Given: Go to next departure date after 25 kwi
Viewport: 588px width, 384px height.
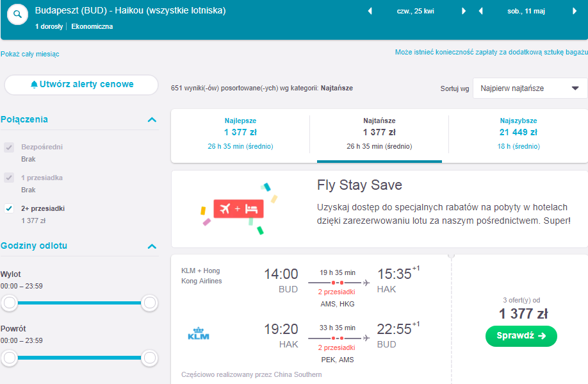Looking at the screenshot, I should pyautogui.click(x=464, y=12).
